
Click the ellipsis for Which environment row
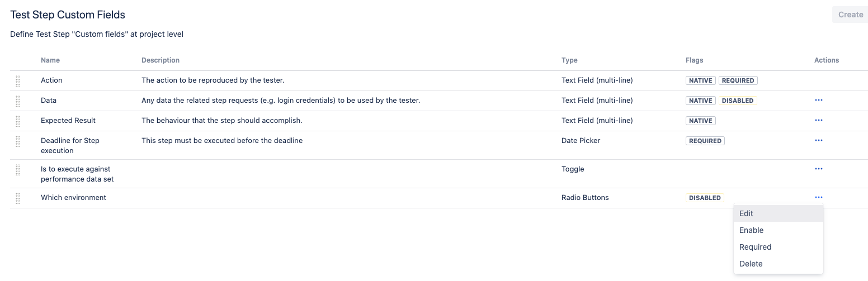(x=819, y=197)
